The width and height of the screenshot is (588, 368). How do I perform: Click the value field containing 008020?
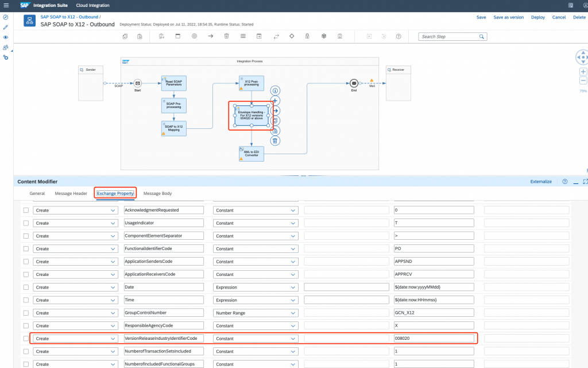[x=434, y=338]
